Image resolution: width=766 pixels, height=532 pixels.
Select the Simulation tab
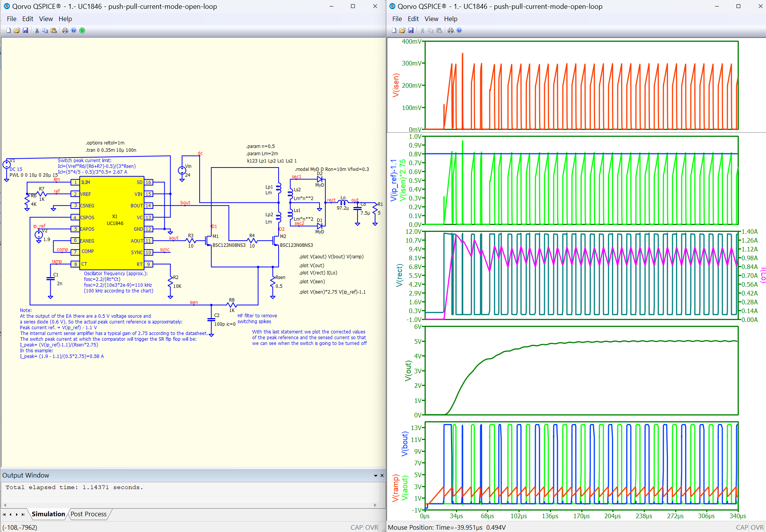click(x=48, y=514)
